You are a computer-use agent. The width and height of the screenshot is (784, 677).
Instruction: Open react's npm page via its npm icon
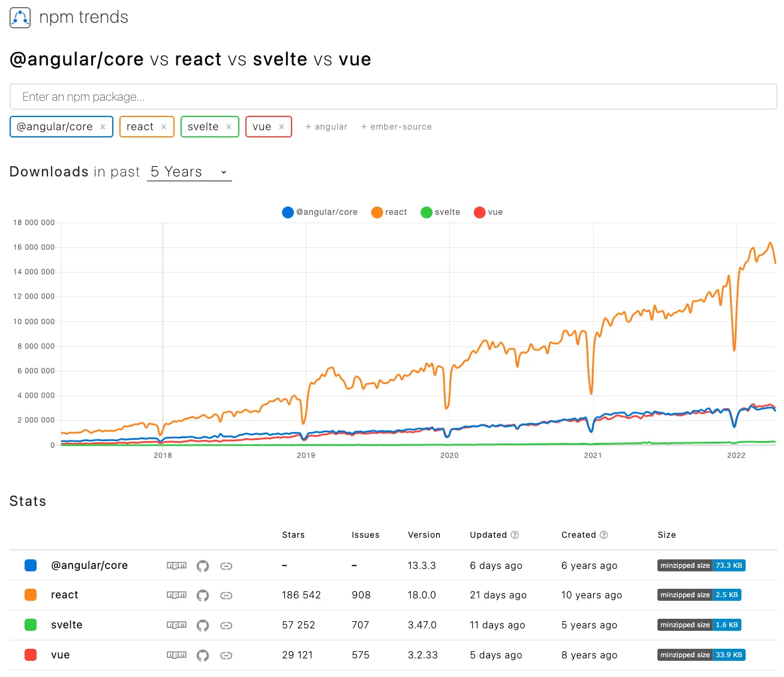point(176,595)
